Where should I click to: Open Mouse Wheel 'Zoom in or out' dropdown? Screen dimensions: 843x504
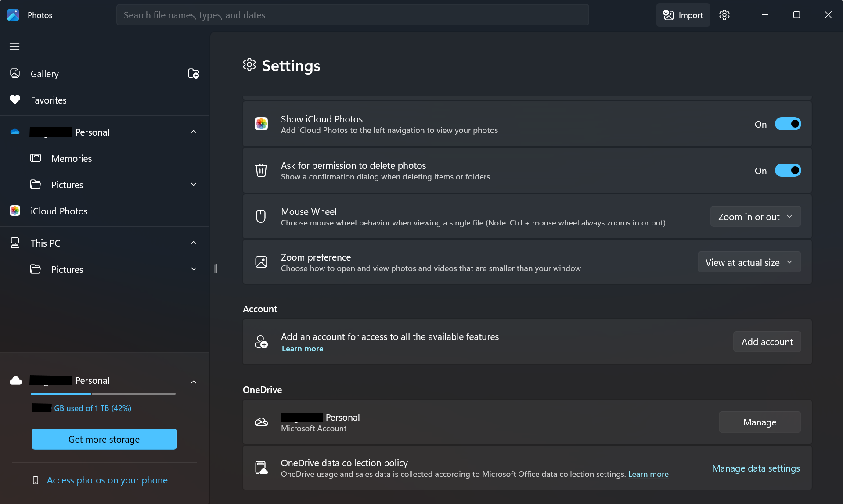[x=755, y=217]
